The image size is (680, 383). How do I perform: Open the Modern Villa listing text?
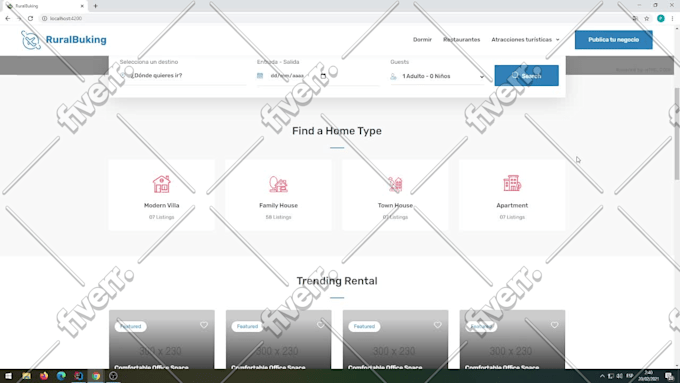tap(161, 206)
